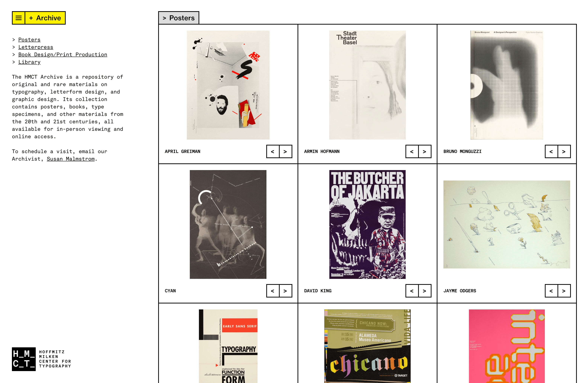Open the Library link
The width and height of the screenshot is (588, 383).
(29, 62)
